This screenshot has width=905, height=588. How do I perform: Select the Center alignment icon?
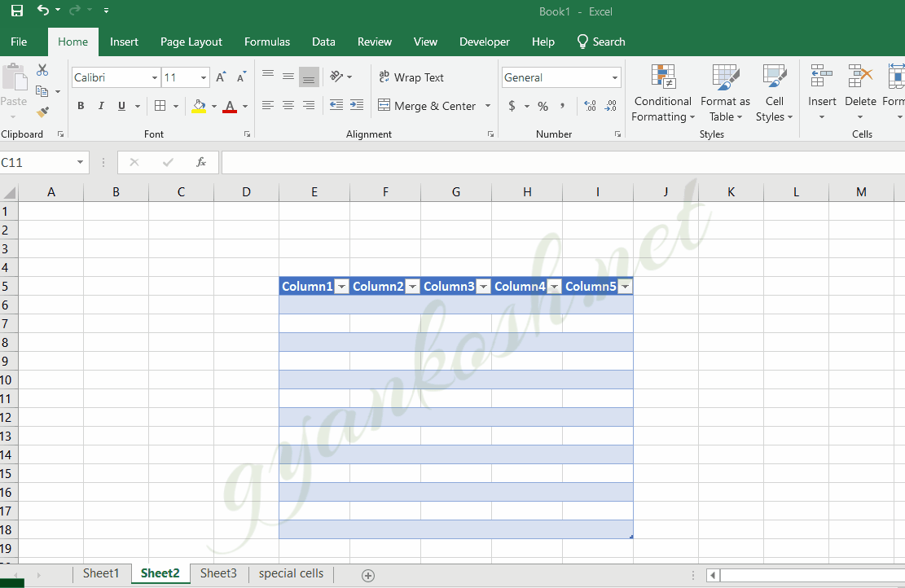pyautogui.click(x=288, y=105)
